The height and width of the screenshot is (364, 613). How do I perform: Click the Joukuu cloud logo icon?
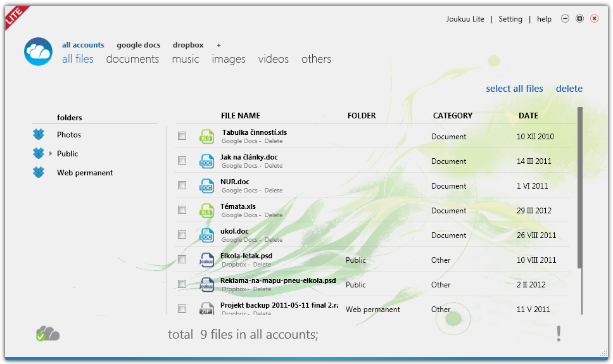38,52
